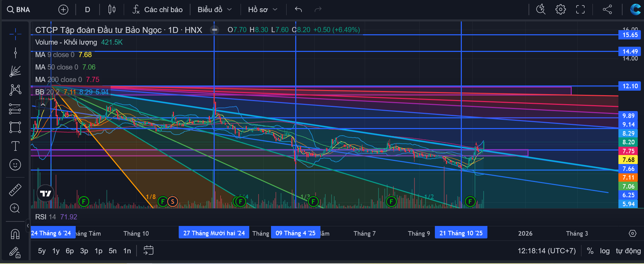
Task: Open the D time interval selector
Action: [87, 10]
